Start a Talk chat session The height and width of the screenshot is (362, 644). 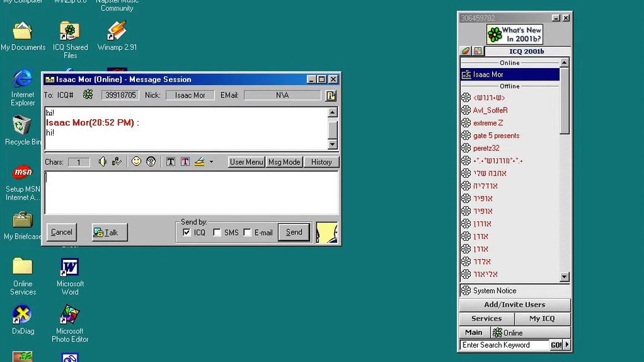pos(109,232)
